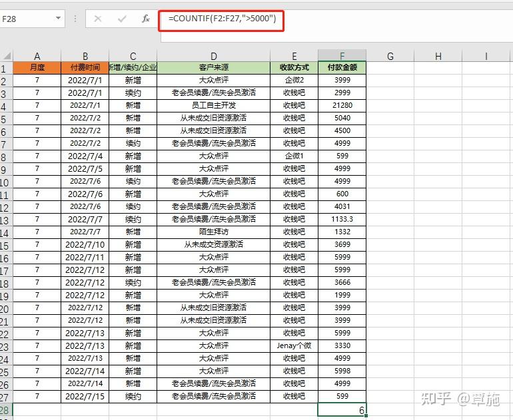Click date cell 2022/7/5

85,168
